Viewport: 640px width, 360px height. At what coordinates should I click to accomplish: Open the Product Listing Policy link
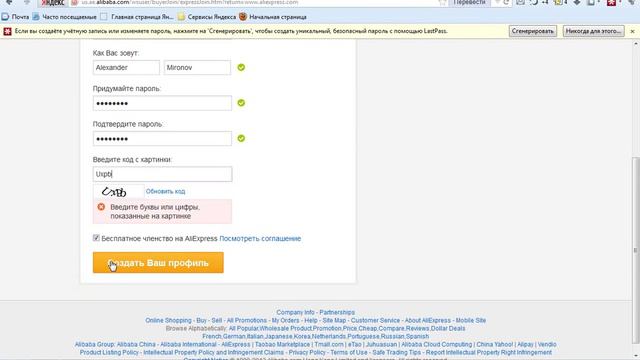click(109, 353)
